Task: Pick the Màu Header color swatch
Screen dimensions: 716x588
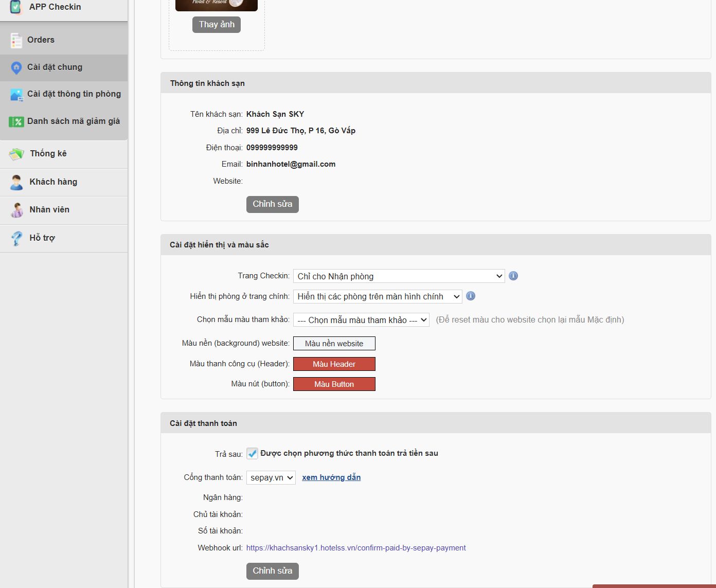Action: [x=334, y=364]
